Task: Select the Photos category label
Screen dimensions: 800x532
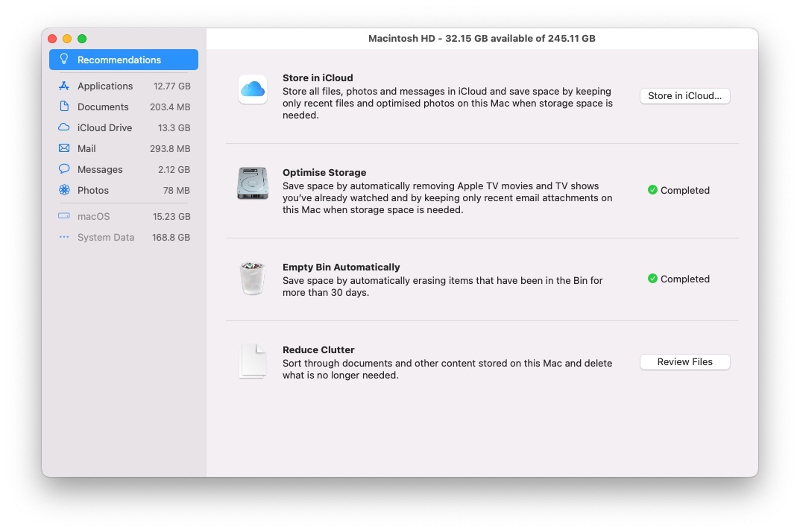Action: [93, 191]
